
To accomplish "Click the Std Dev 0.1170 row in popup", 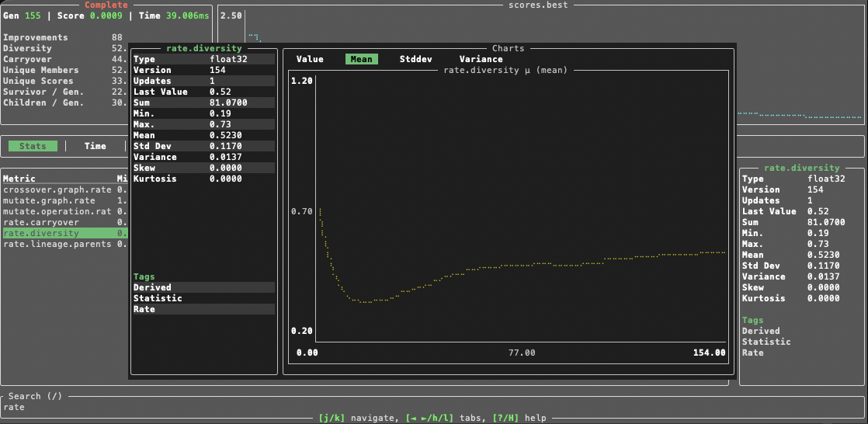I will click(x=203, y=146).
